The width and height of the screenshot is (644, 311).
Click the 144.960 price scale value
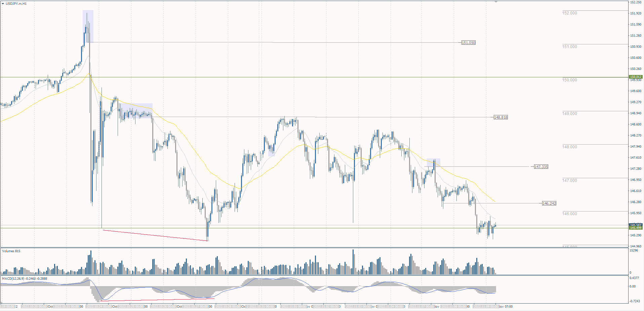(636, 246)
